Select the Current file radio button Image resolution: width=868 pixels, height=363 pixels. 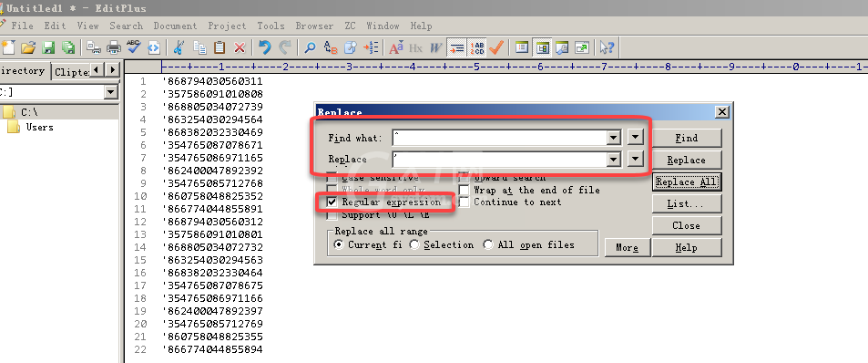[x=338, y=244]
